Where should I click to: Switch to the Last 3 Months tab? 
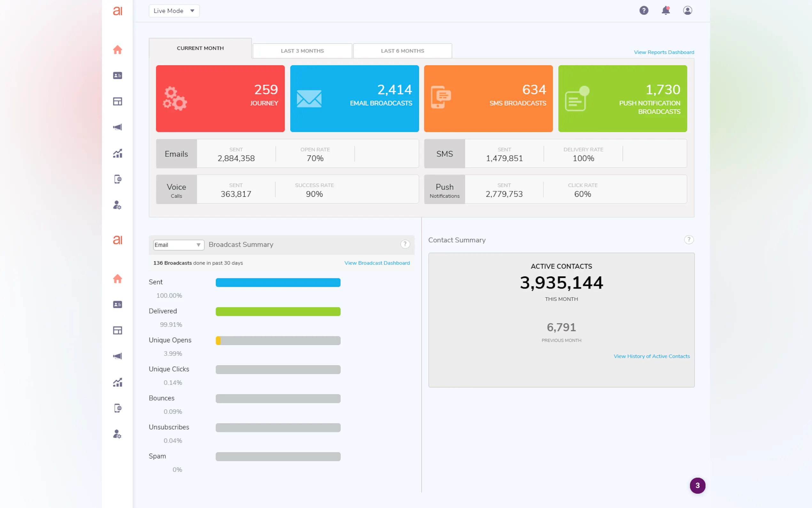[302, 51]
